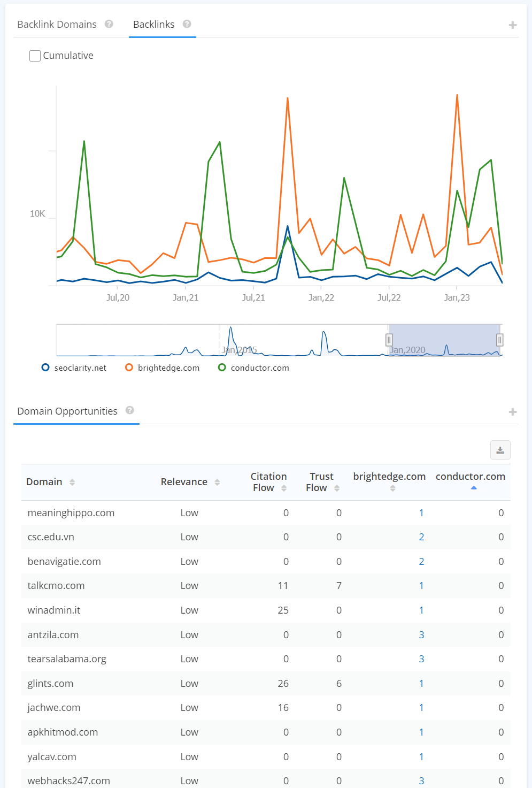This screenshot has width=532, height=788.
Task: Sort table by Domain column arrows
Action: tap(72, 482)
